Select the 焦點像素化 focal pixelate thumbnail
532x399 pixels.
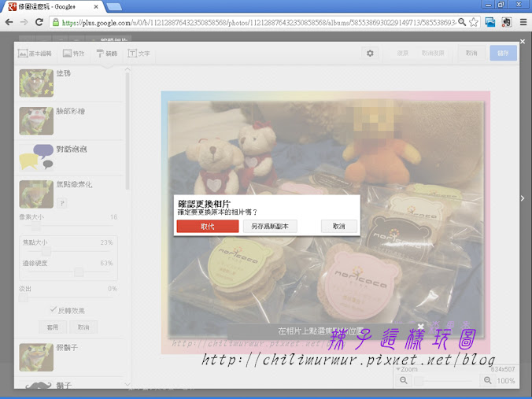[x=36, y=194]
